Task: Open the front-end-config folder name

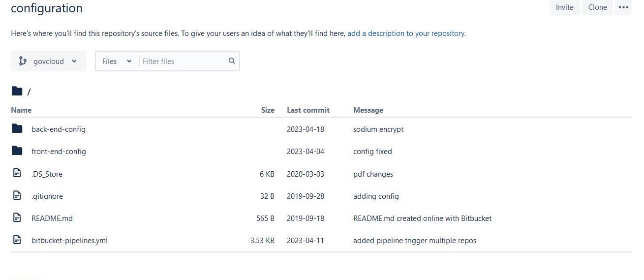Action: click(x=59, y=152)
